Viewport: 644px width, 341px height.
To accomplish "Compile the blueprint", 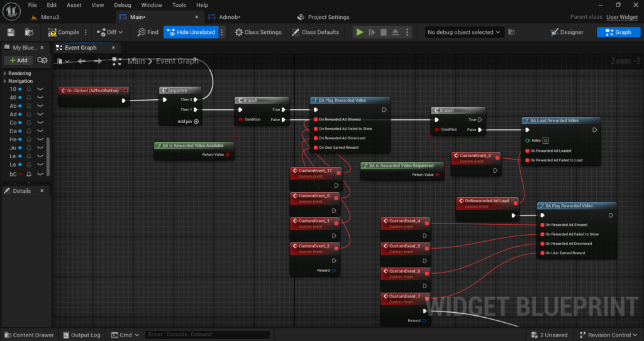I will pyautogui.click(x=64, y=32).
